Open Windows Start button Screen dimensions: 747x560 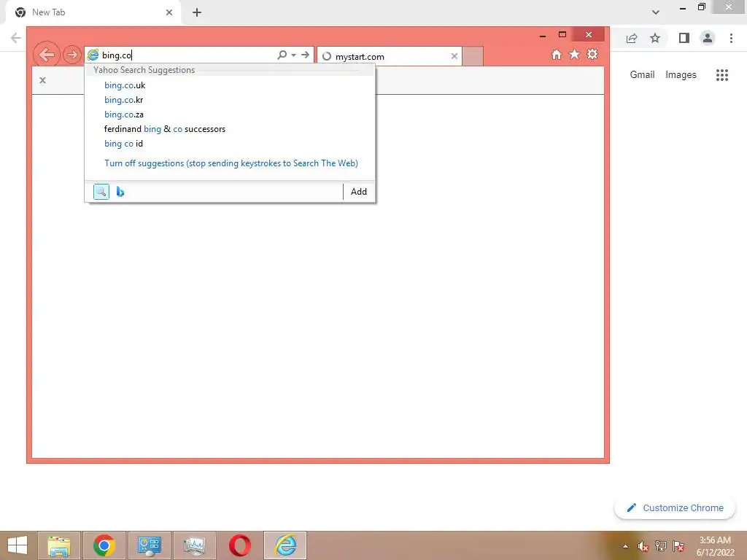(x=18, y=545)
